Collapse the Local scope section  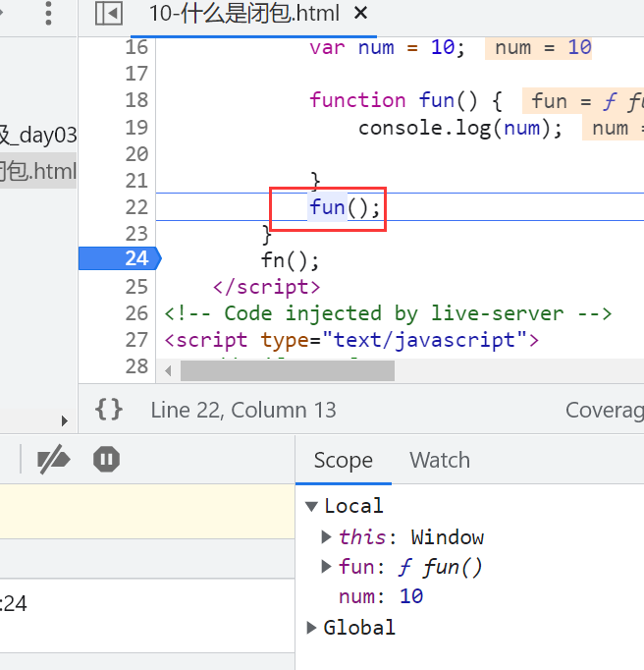(x=311, y=507)
